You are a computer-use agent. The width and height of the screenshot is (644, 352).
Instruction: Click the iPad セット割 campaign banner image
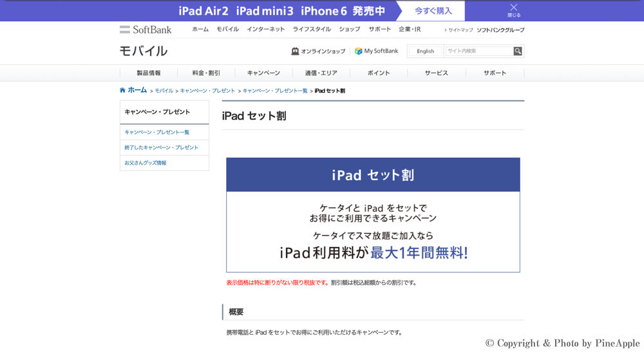click(373, 215)
